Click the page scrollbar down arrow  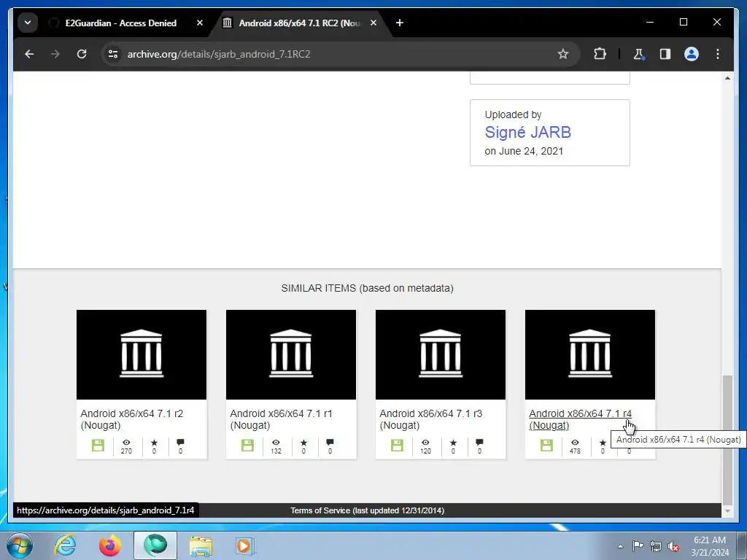pos(727,511)
